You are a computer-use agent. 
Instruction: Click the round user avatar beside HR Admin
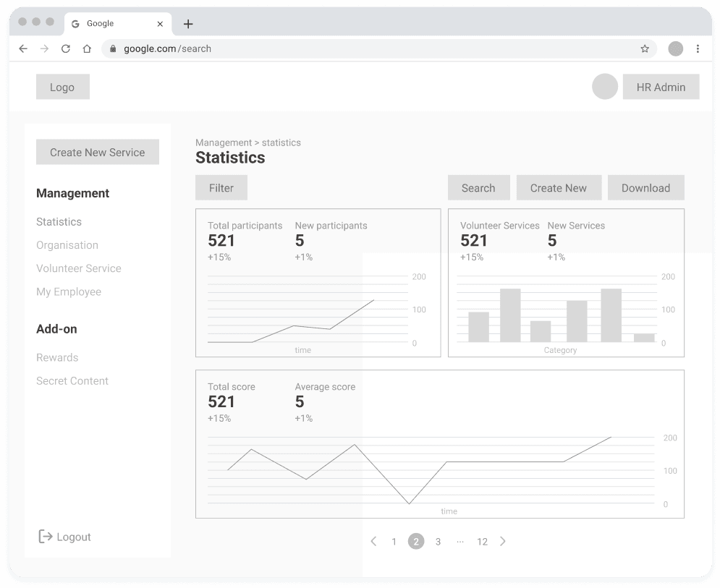605,86
